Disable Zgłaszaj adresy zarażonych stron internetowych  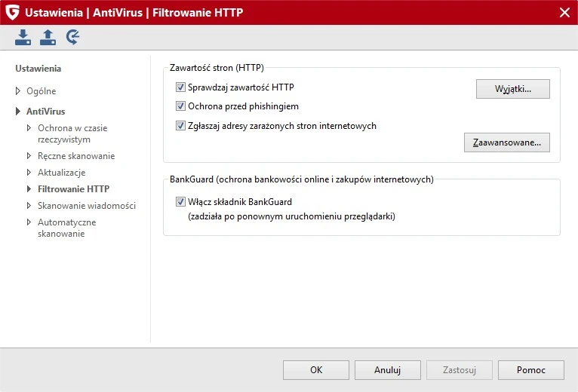point(180,126)
